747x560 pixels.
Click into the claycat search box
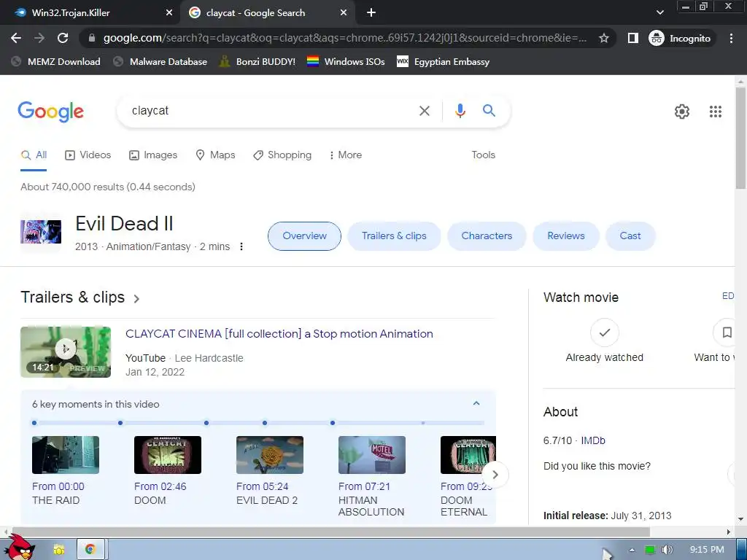[267, 111]
